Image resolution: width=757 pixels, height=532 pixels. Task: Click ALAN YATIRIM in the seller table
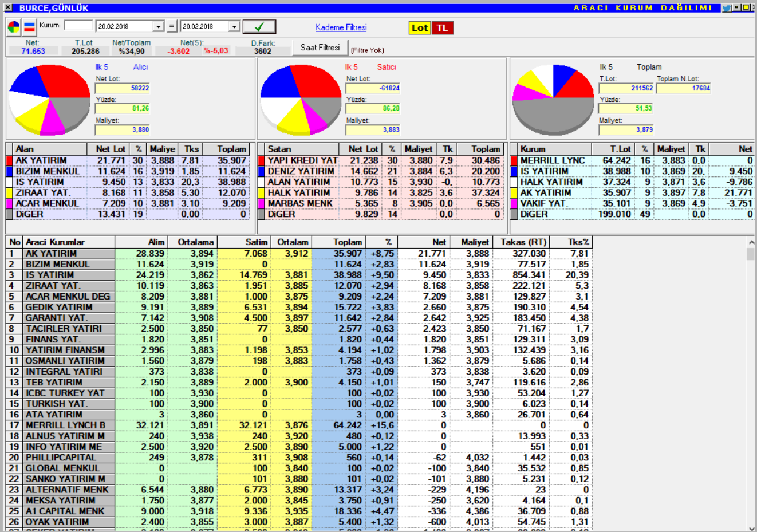pyautogui.click(x=299, y=182)
